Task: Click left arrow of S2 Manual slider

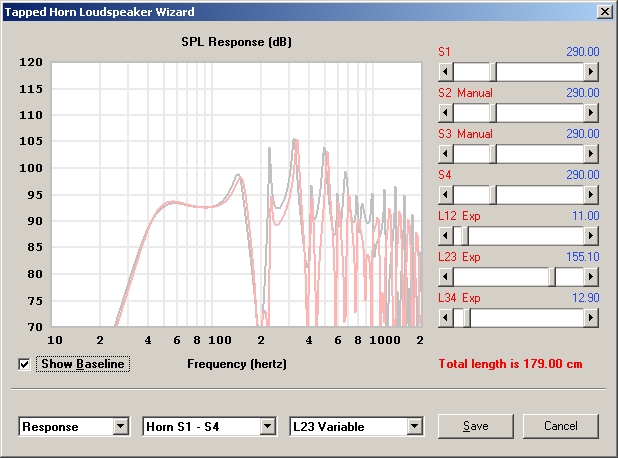Action: click(446, 113)
